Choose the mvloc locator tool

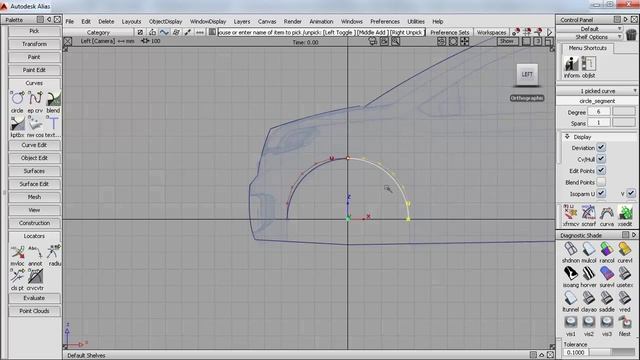click(x=17, y=252)
